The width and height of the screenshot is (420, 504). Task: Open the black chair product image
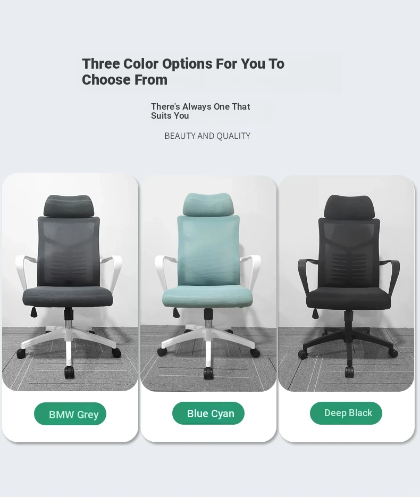(346, 283)
